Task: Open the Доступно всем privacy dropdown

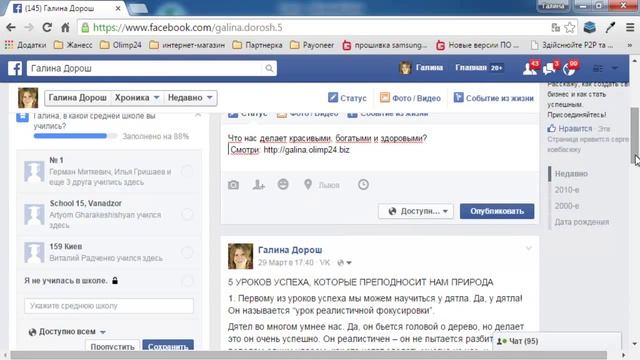Action: click(67, 332)
